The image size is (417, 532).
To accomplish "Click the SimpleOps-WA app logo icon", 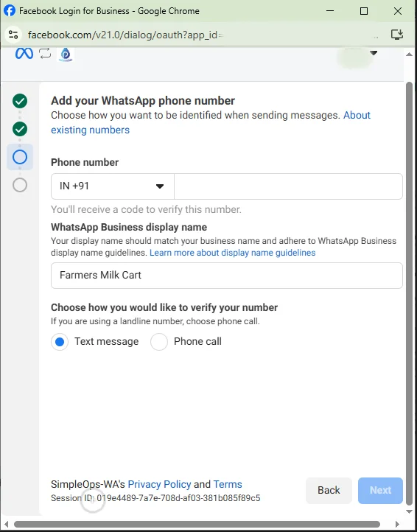I will coord(66,54).
